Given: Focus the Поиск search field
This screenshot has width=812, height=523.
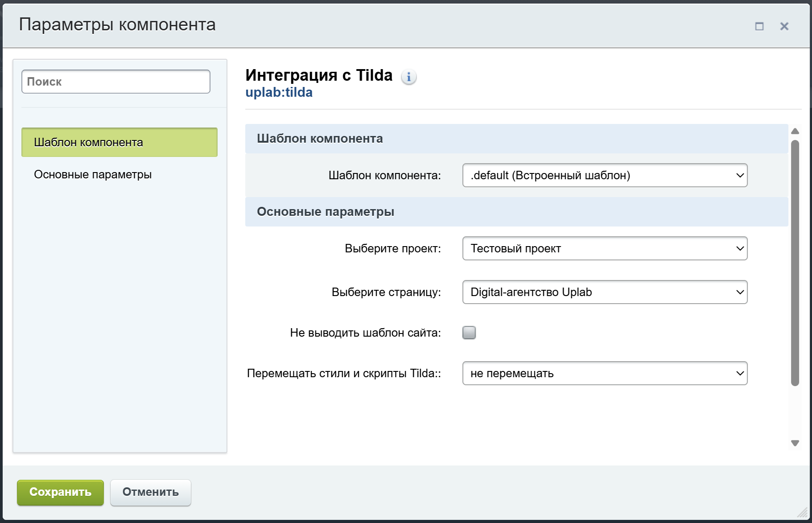Looking at the screenshot, I should (x=116, y=82).
